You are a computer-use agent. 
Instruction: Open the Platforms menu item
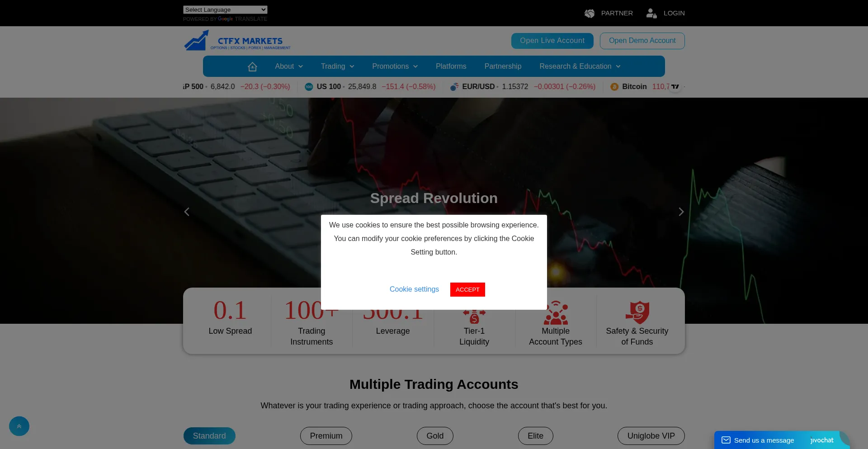tap(451, 66)
